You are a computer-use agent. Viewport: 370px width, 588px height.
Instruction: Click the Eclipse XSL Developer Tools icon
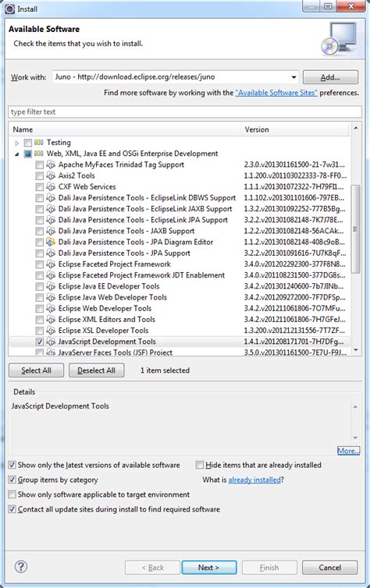click(x=51, y=331)
